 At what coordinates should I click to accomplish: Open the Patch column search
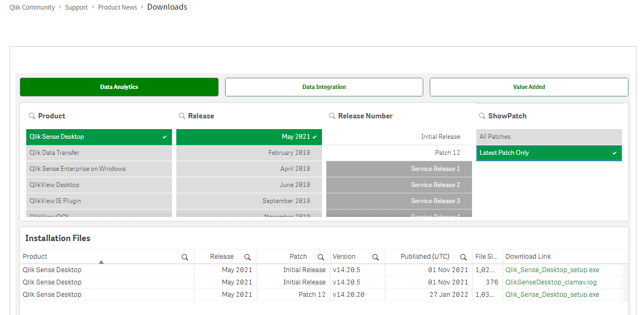[x=320, y=257]
